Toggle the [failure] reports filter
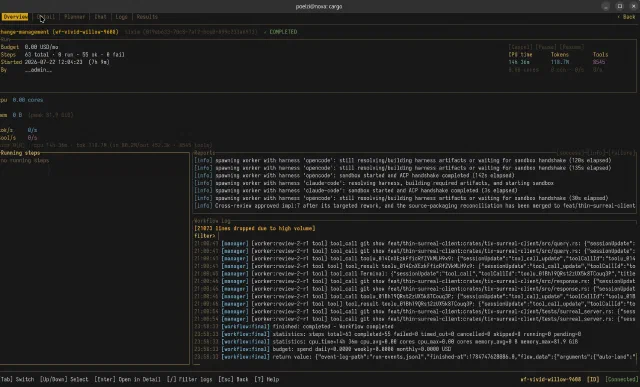The width and height of the screenshot is (640, 387). [x=622, y=153]
